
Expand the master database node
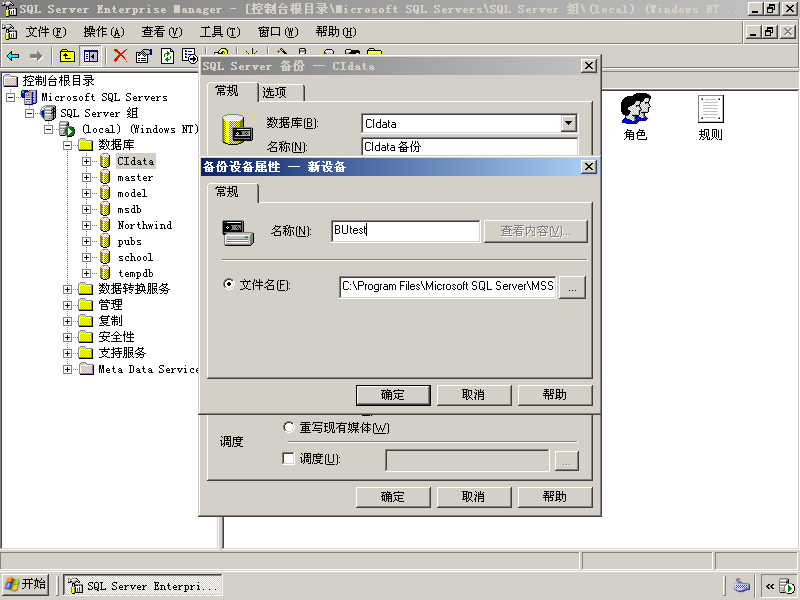click(86, 177)
